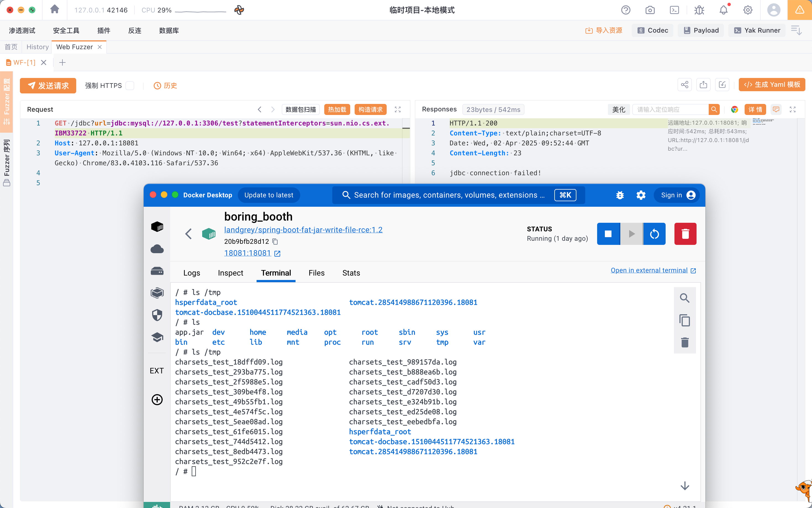
Task: Open the landgrey/spring-boot-fat-jar-write-file-rce image link
Action: [x=303, y=230]
